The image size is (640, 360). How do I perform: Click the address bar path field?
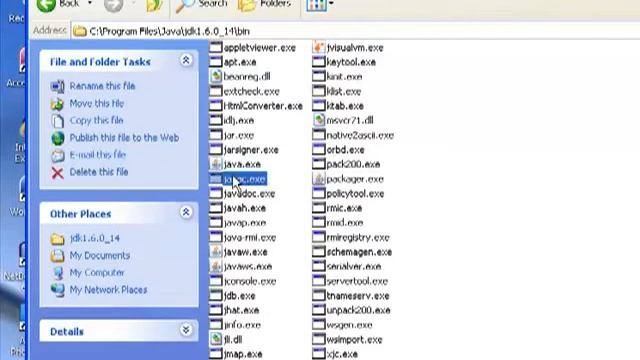pos(355,31)
